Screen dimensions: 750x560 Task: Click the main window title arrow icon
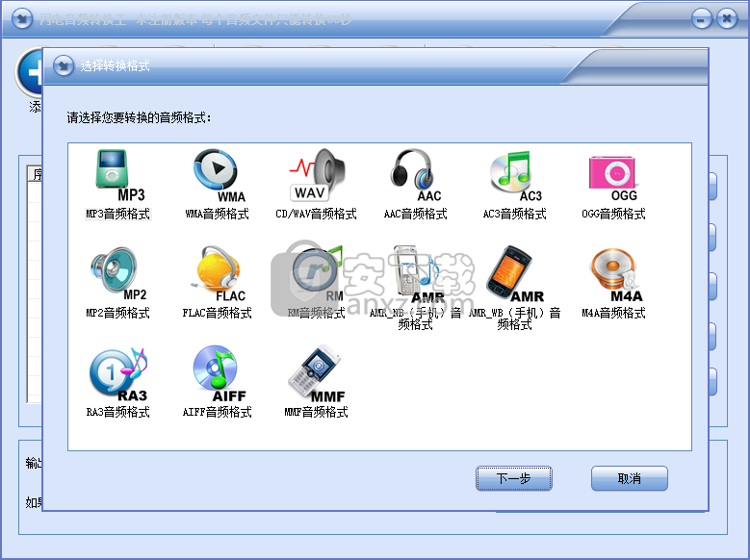[22, 19]
